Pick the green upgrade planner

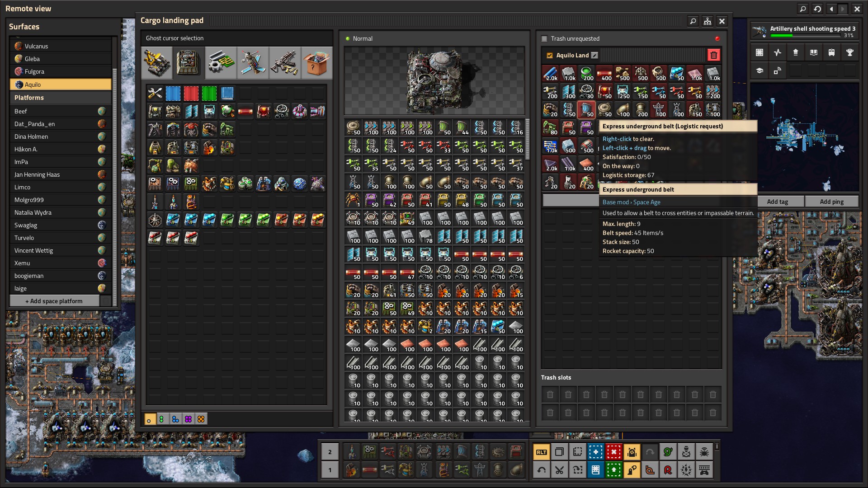tap(209, 93)
